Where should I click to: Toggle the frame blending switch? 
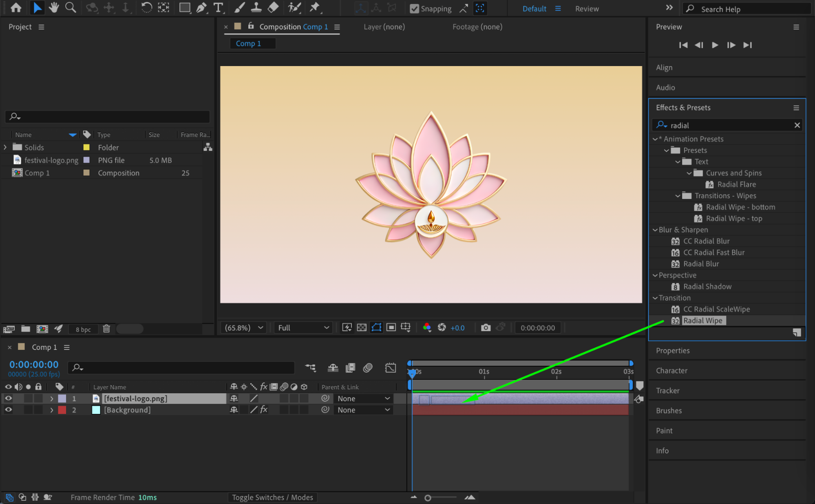point(350,368)
